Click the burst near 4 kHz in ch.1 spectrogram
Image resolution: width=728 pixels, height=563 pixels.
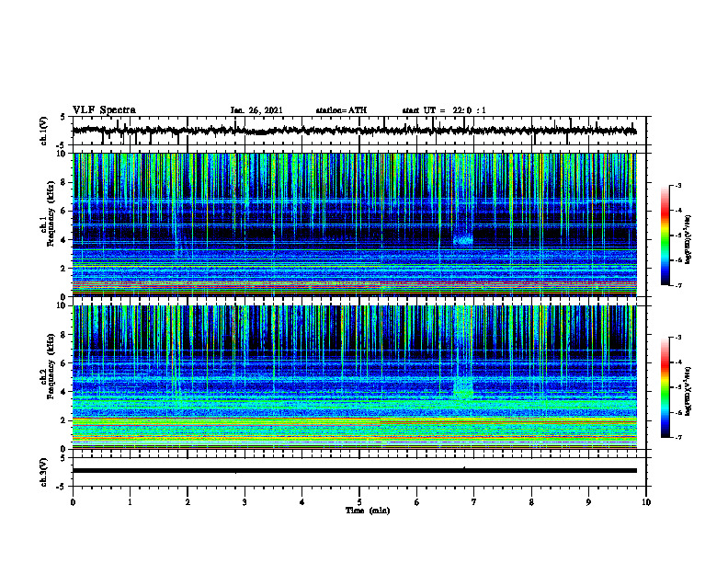point(463,240)
